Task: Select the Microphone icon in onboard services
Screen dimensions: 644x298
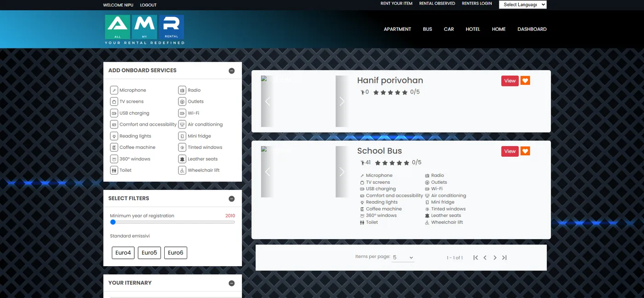Action: (x=114, y=90)
